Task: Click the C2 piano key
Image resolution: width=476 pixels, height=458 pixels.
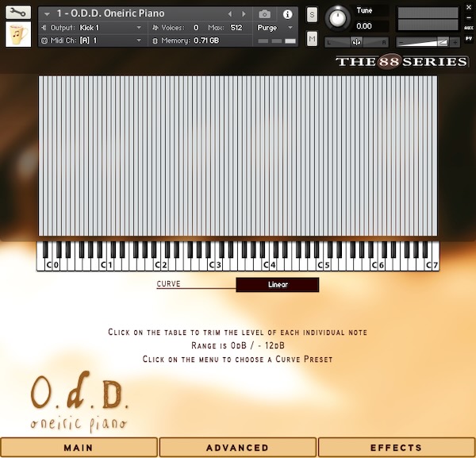Action: 157,265
